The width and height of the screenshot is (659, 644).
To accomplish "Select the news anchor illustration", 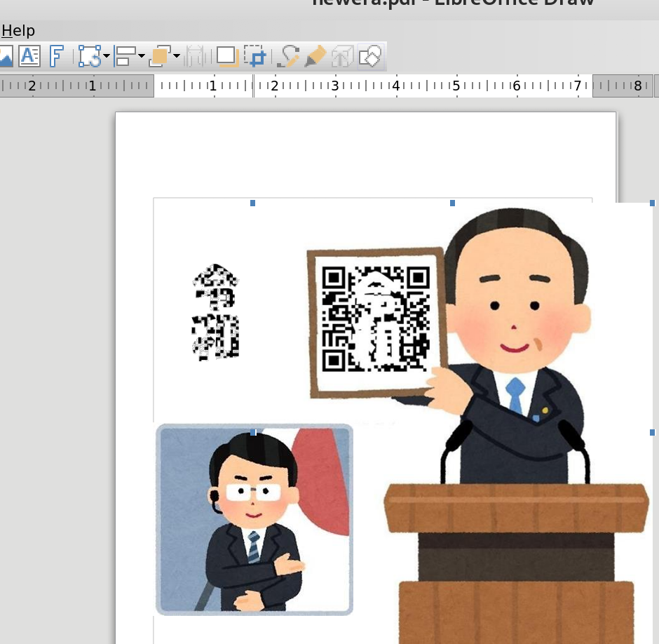I will click(x=254, y=520).
